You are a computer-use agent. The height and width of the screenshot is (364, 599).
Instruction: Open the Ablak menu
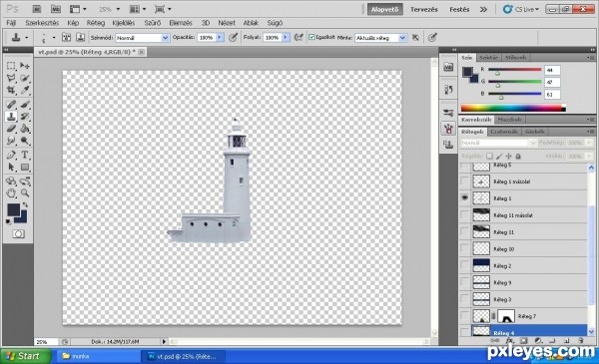pos(251,23)
